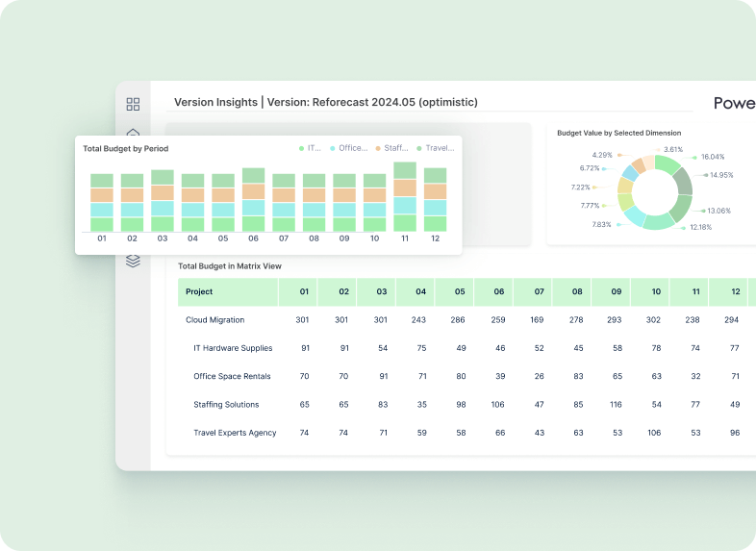Hide the Staff series in chart legend
Viewport: 756px width, 551px height.
click(391, 148)
